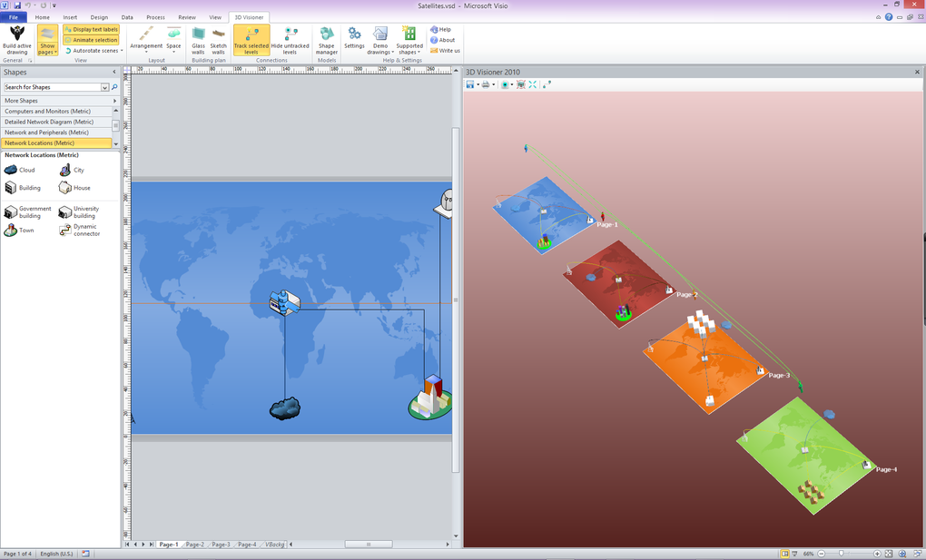Viewport: 926px width, 560px height.
Task: Open 3D Visioner Settings
Action: coord(354,38)
